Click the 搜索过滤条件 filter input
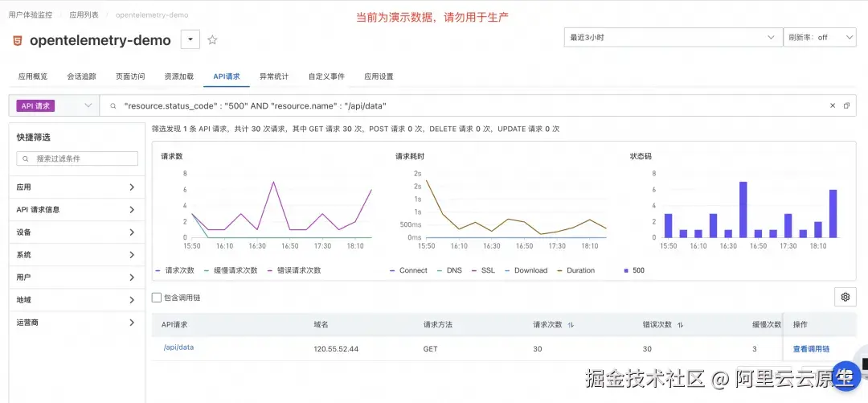Screen dimensions: 868x403 [x=77, y=158]
